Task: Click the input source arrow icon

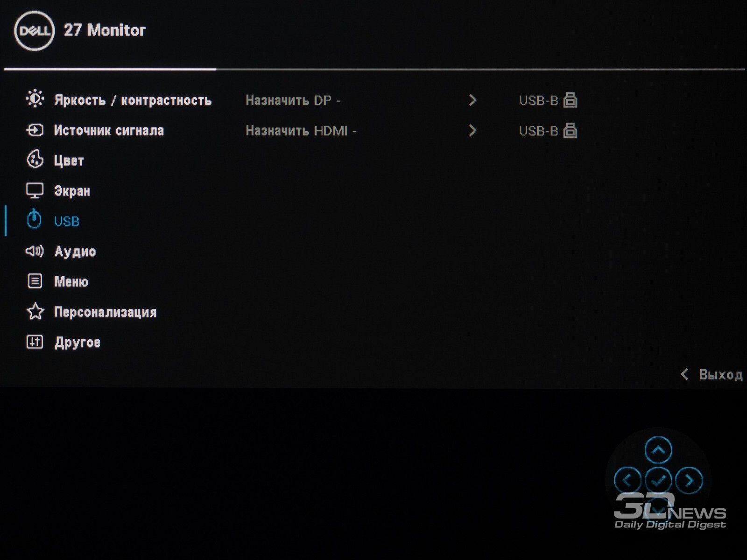Action: pyautogui.click(x=35, y=130)
